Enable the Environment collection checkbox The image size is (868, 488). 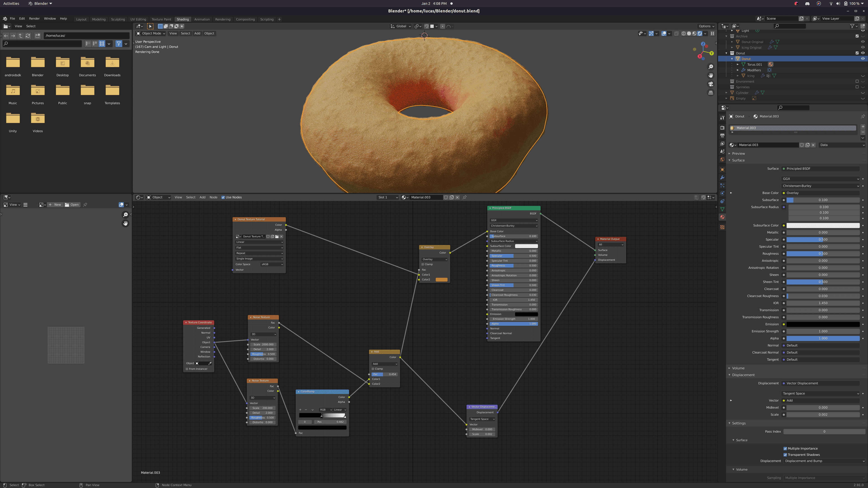tap(857, 82)
